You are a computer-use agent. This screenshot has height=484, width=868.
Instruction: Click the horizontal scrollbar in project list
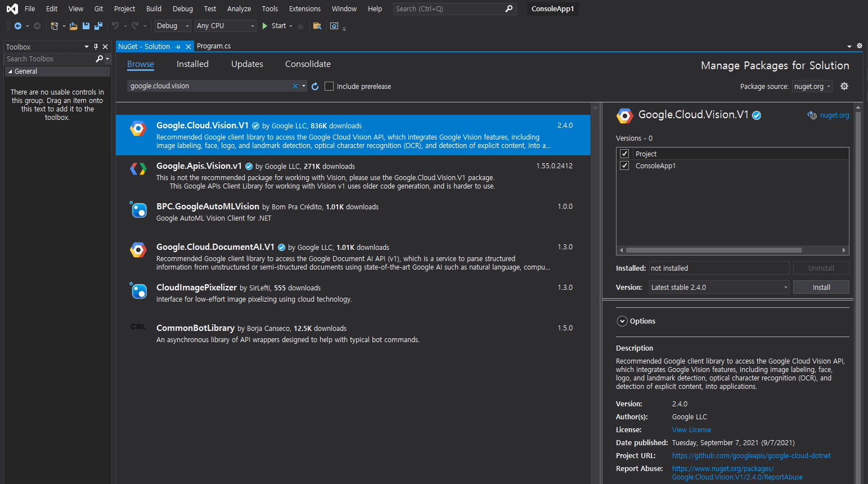(714, 250)
